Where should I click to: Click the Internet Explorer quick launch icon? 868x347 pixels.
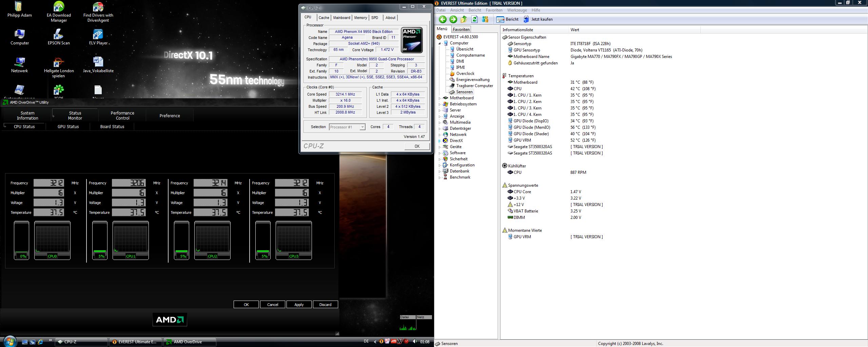point(40,342)
